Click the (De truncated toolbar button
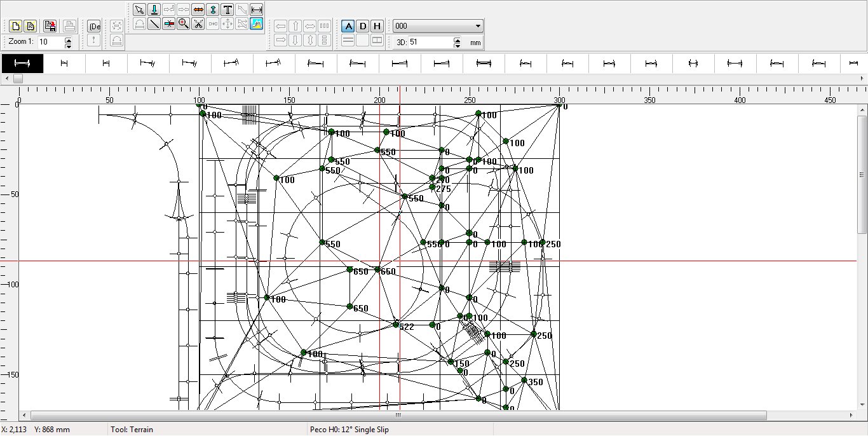 click(x=94, y=26)
